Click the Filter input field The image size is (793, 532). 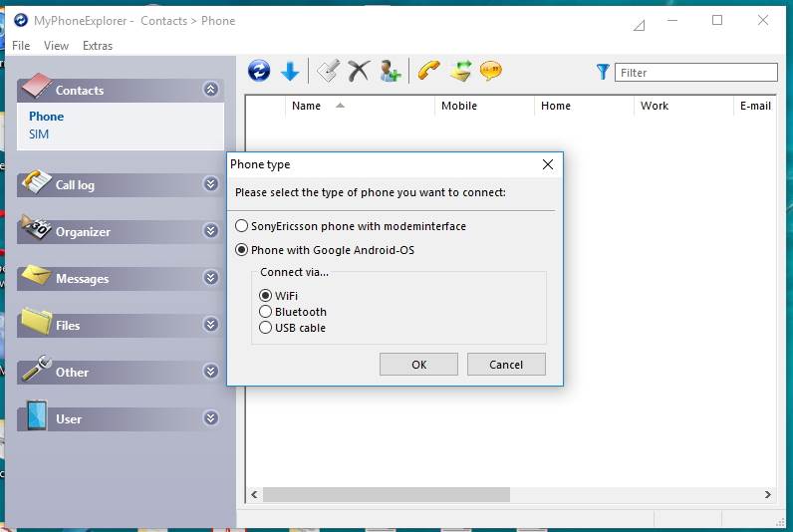coord(696,73)
